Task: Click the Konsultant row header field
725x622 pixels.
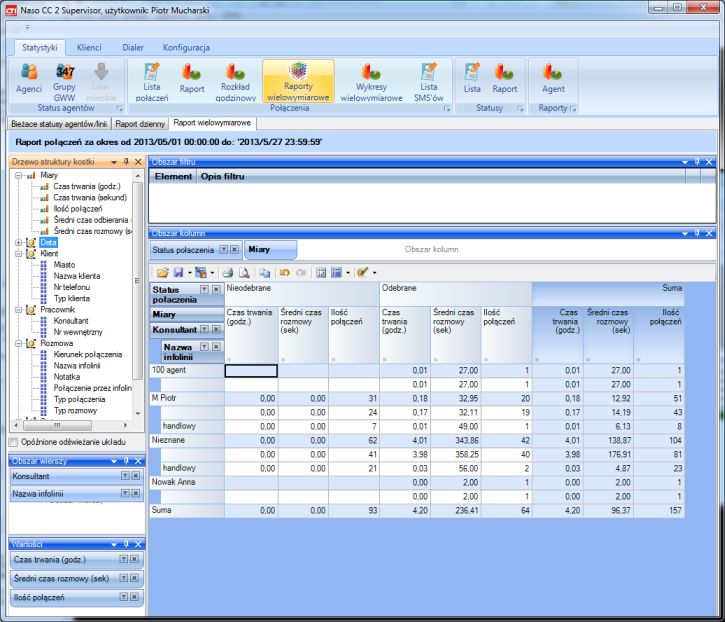Action: [x=187, y=329]
